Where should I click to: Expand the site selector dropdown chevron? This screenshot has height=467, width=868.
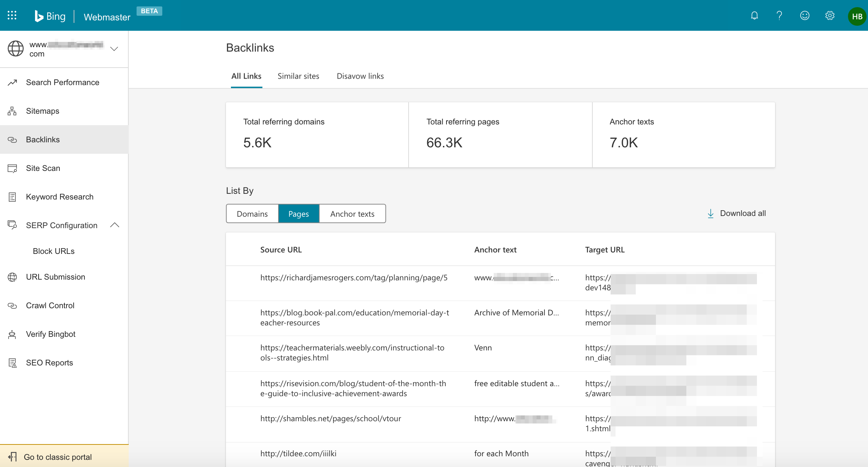click(114, 49)
